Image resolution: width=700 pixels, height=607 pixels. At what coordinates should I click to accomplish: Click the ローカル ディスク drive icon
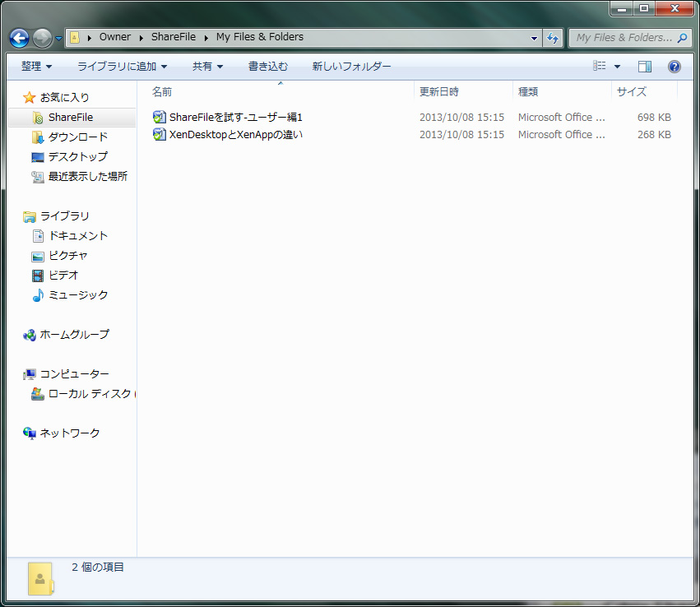pyautogui.click(x=38, y=394)
